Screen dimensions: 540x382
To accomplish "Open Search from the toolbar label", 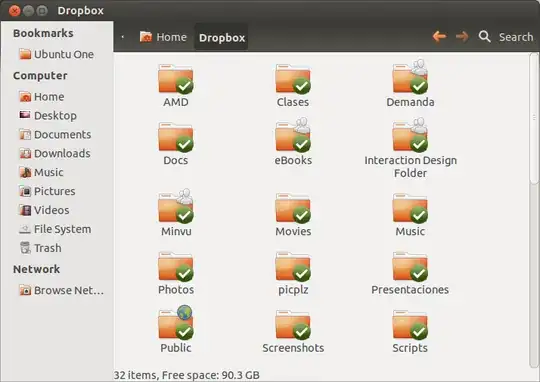I will 516,37.
